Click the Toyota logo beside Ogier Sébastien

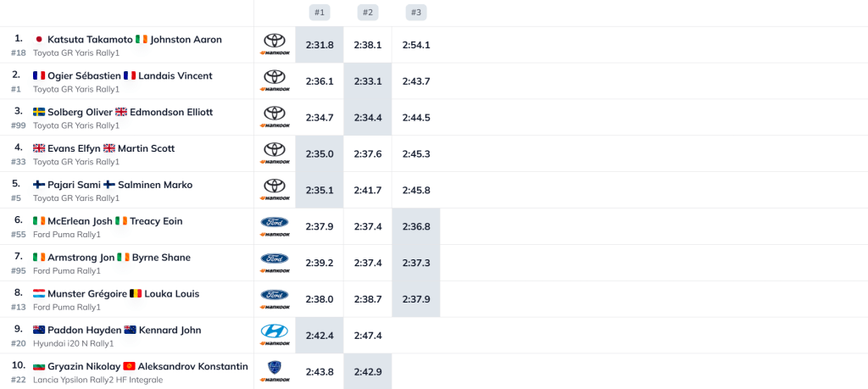274,77
